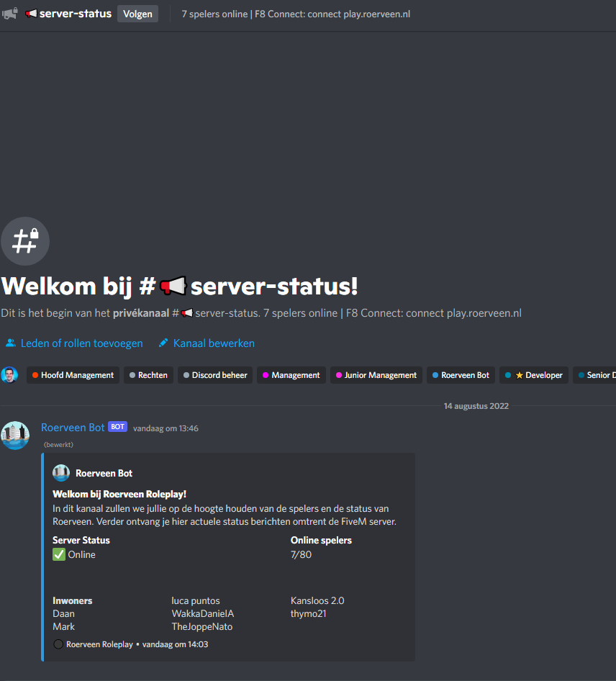Screen dimensions: 616x681
Task: Open Leden of rollen toevoegen link
Action: (x=81, y=343)
